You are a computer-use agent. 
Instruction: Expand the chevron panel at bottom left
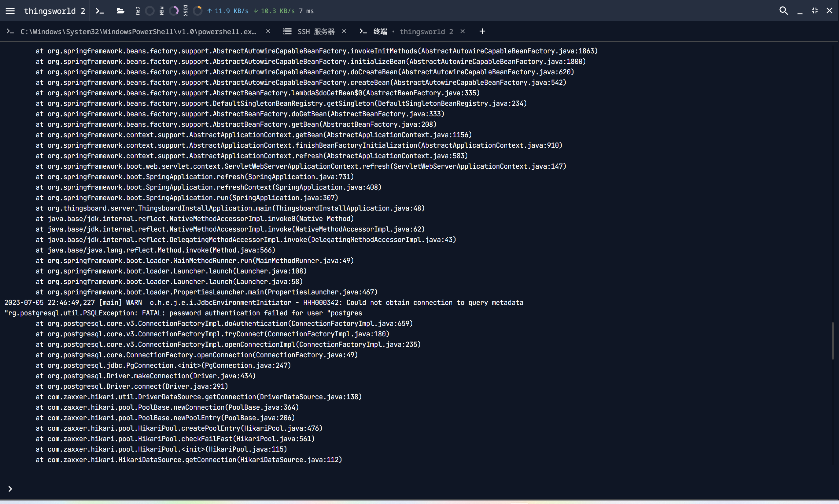10,489
